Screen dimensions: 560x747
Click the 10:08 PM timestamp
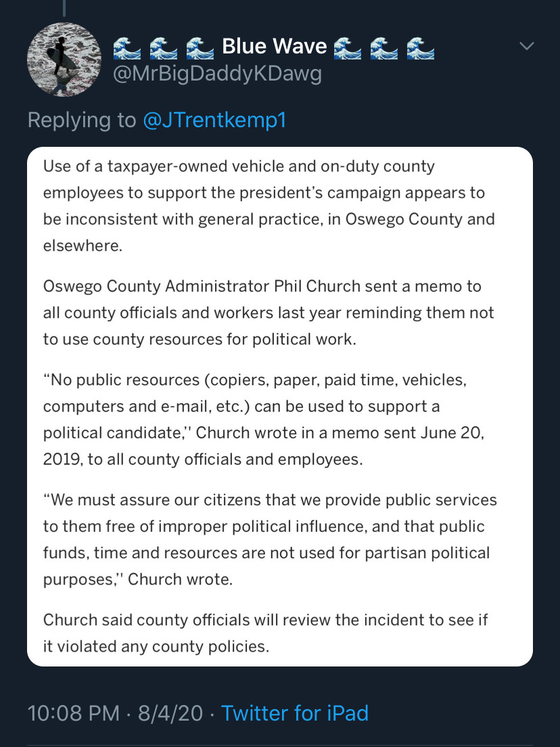[x=73, y=713]
